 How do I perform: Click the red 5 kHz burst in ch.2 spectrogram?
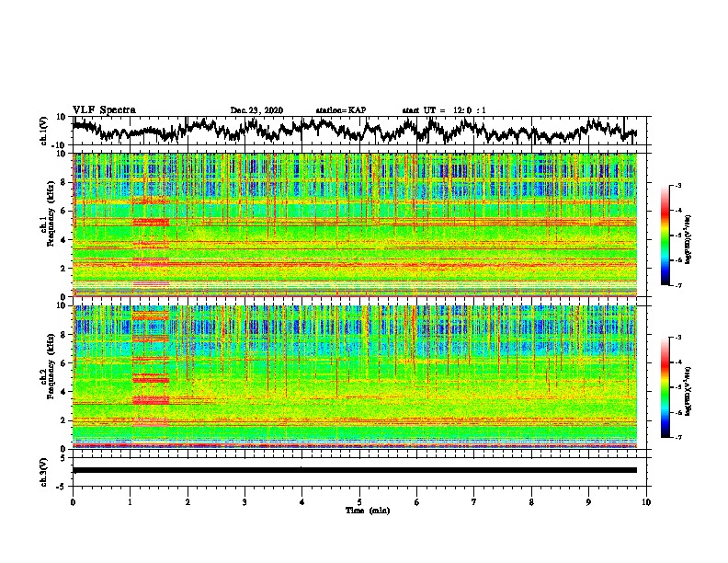coord(151,379)
